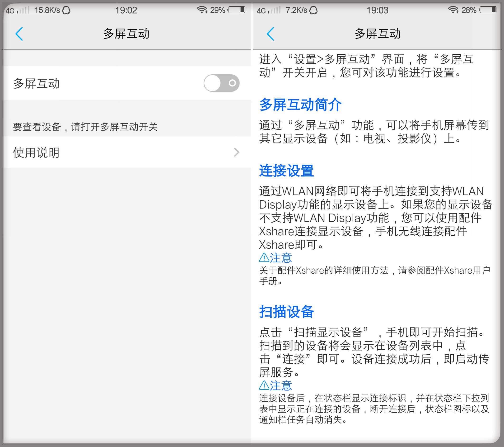
Task: Click the 19:02 time in the status bar
Action: pos(126,10)
